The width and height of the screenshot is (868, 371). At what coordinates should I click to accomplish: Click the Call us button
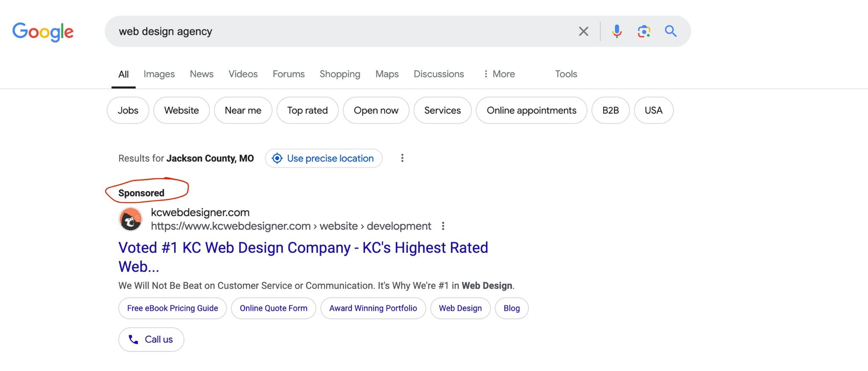(151, 340)
